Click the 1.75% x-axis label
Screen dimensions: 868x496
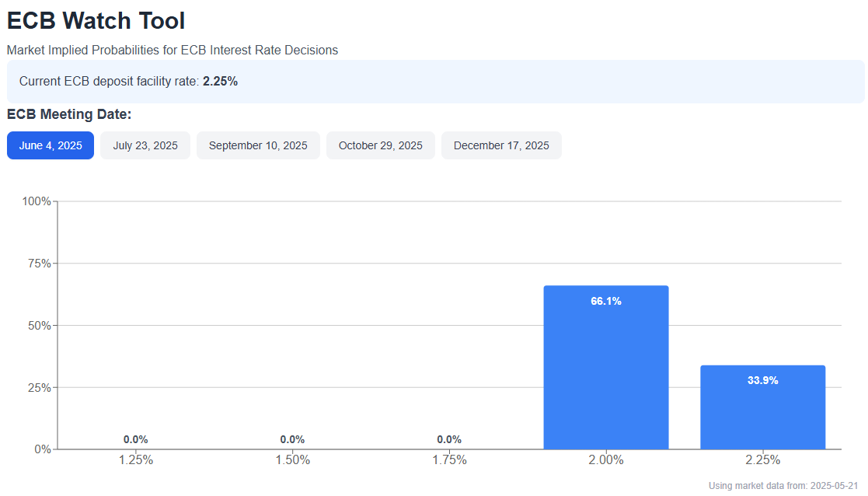pos(449,460)
